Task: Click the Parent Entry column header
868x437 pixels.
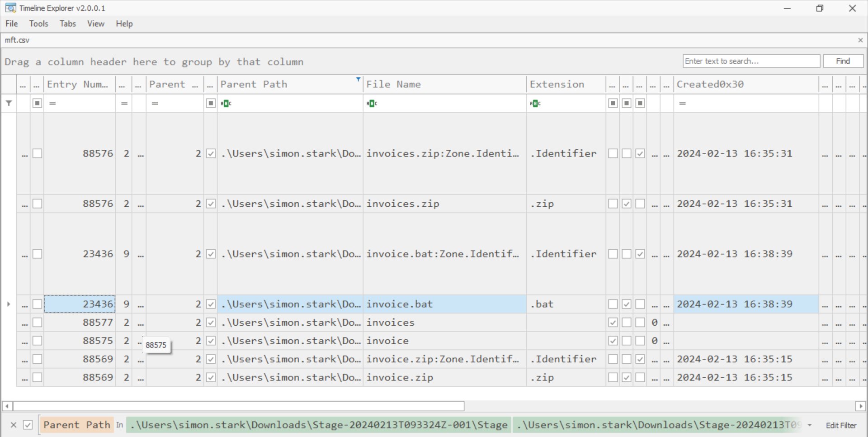Action: pos(174,84)
